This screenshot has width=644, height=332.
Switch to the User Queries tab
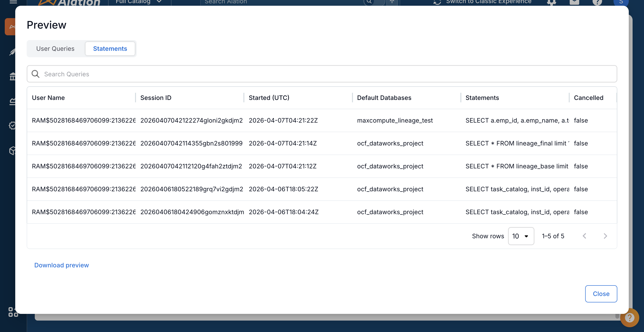[55, 49]
